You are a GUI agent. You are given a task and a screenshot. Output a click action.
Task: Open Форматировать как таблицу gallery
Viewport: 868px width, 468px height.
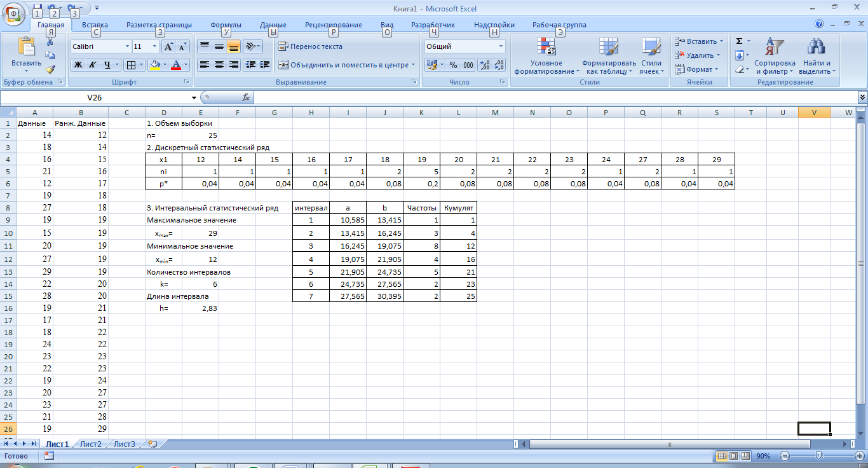609,56
